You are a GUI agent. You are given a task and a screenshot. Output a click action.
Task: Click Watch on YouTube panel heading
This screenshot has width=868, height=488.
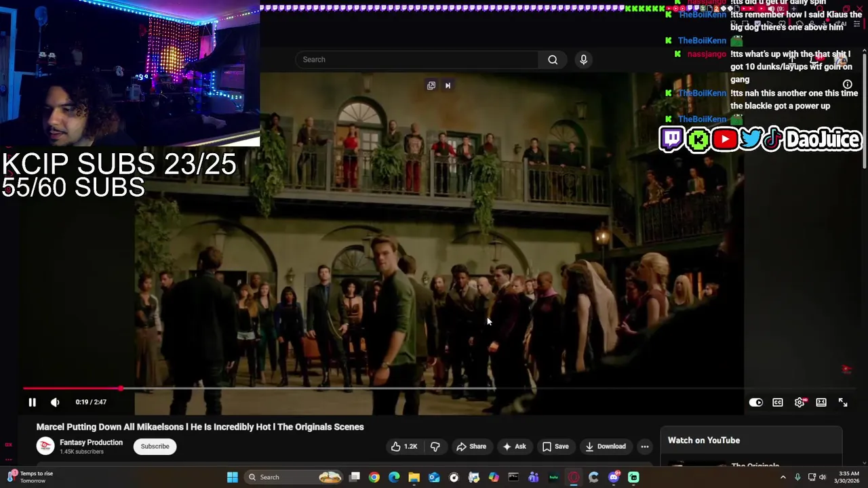pos(704,441)
